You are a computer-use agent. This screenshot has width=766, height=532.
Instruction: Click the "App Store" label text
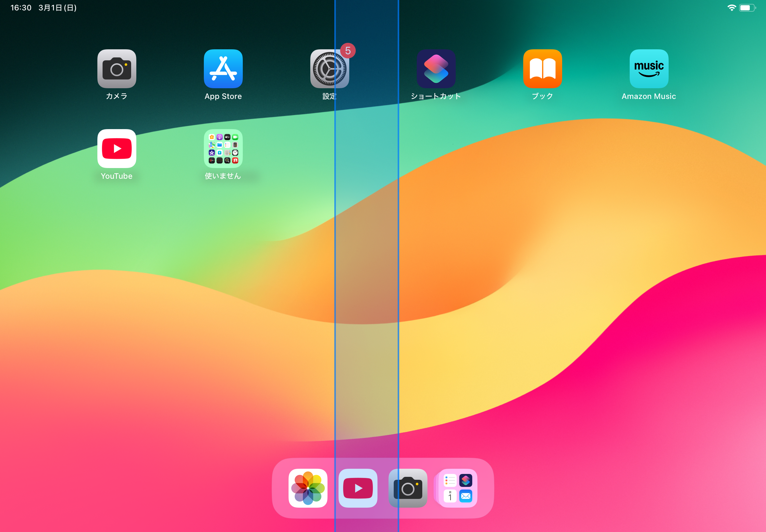[223, 96]
